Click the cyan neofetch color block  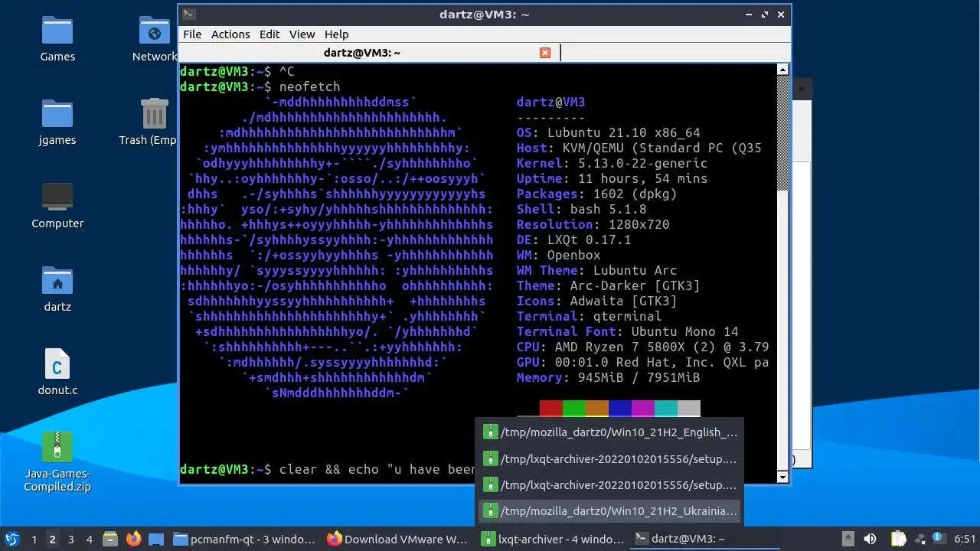665,409
